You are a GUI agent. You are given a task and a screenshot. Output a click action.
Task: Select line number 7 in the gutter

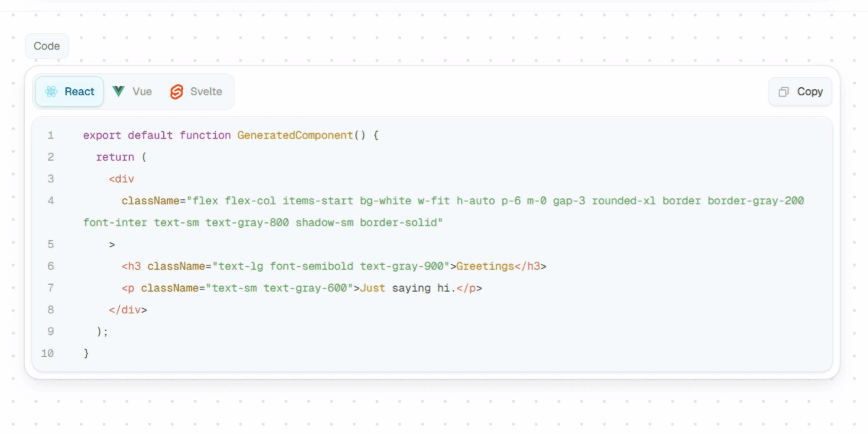(50, 288)
